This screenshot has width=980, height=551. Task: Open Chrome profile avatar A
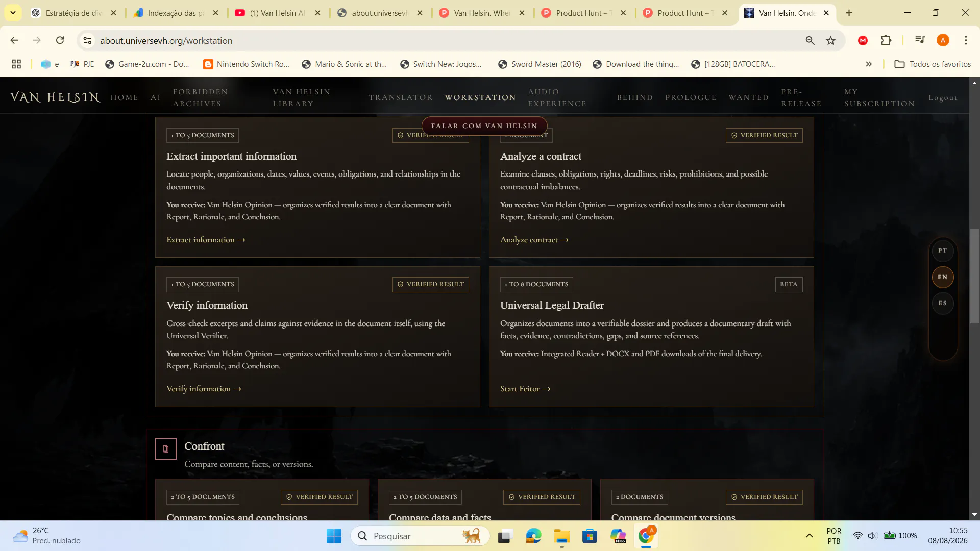click(x=943, y=40)
